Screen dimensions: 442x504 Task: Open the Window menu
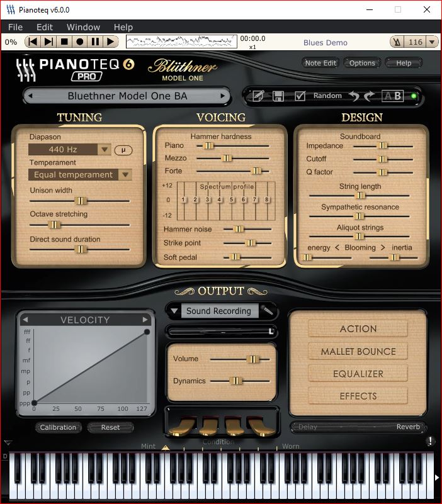[x=83, y=27]
